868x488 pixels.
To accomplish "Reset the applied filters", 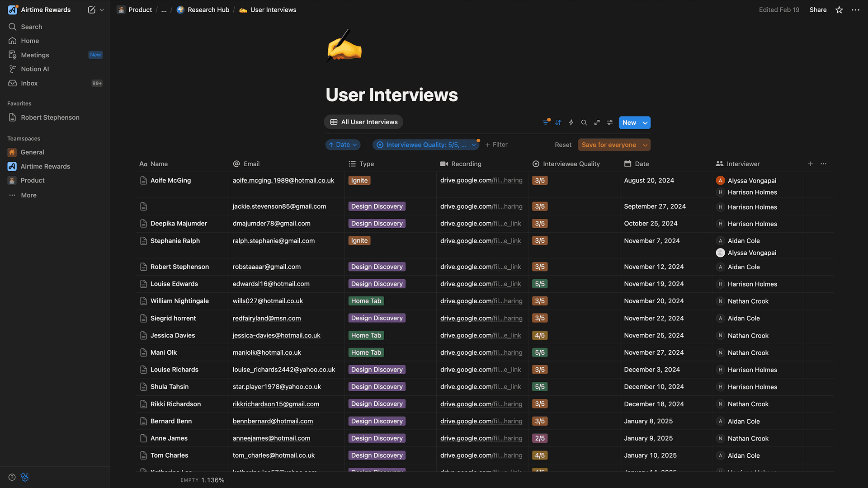I will [x=563, y=145].
